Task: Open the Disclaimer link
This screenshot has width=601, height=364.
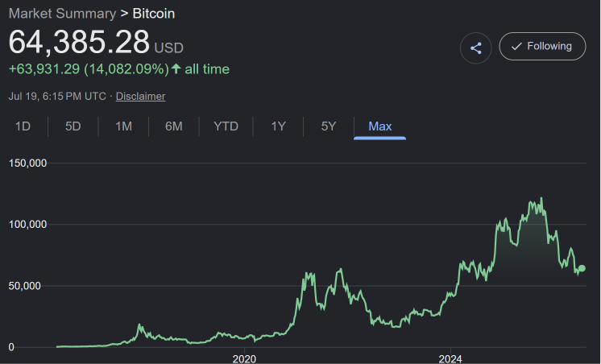Action: [x=141, y=96]
